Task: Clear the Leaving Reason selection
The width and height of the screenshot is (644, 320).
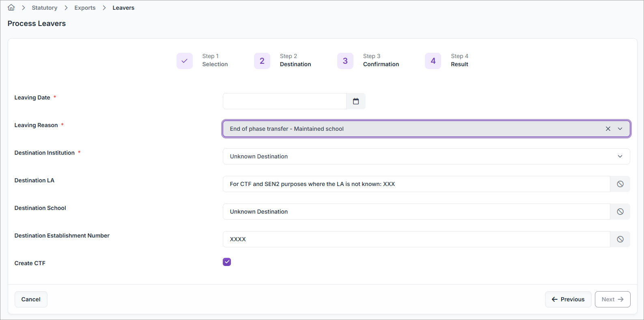Action: coord(608,129)
